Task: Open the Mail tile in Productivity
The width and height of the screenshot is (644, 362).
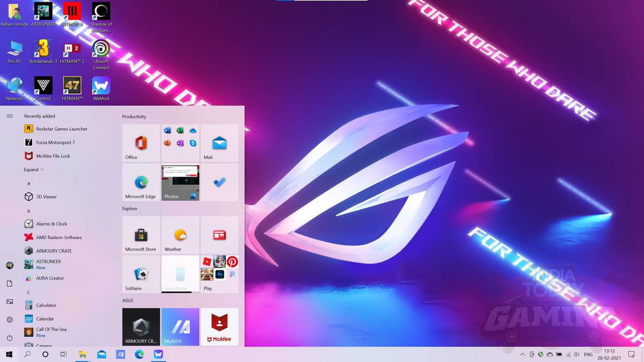Action: [x=219, y=143]
